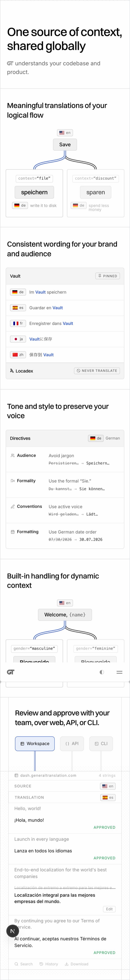Viewport: 130px width, 980px height.
Task: Click the "Hello, world!" source text
Action: [x=28, y=808]
